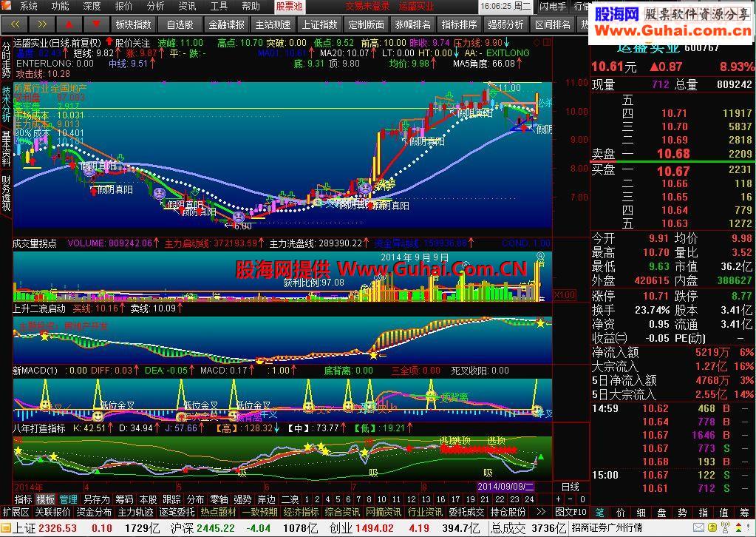The height and width of the screenshot is (537, 756).
Task: Select the 笔 tab in right panel
Action: click(x=599, y=512)
